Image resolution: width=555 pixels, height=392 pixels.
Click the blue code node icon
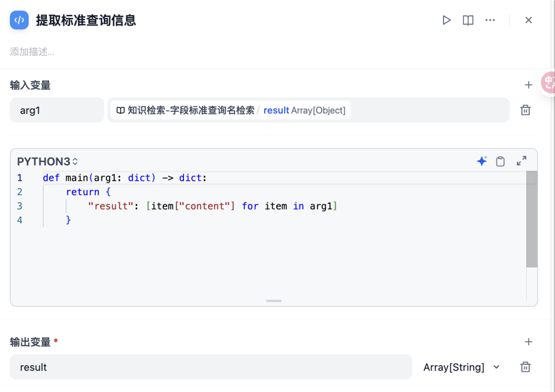tap(18, 20)
